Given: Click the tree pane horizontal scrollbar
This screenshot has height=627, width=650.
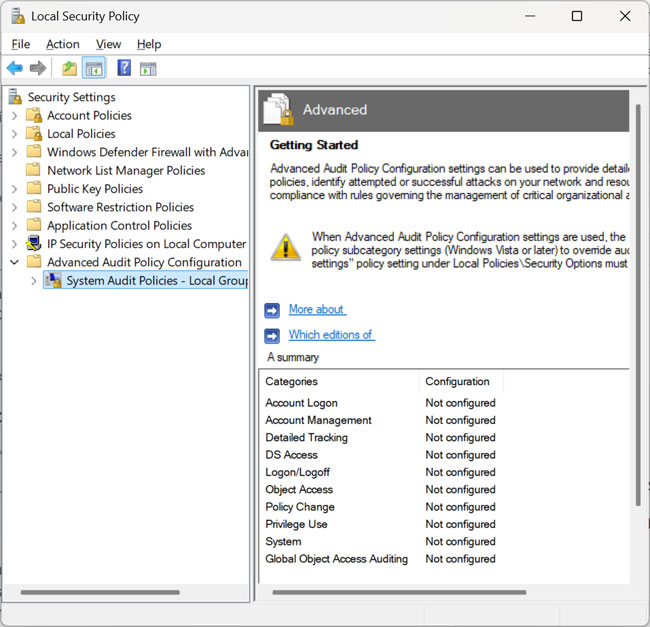Looking at the screenshot, I should (100, 592).
